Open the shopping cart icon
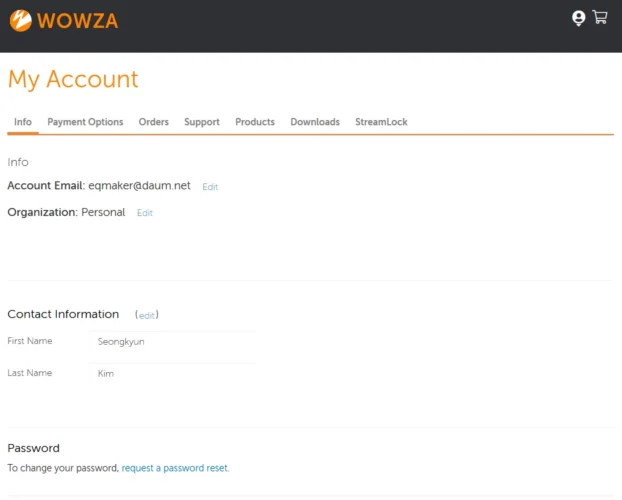 tap(600, 17)
